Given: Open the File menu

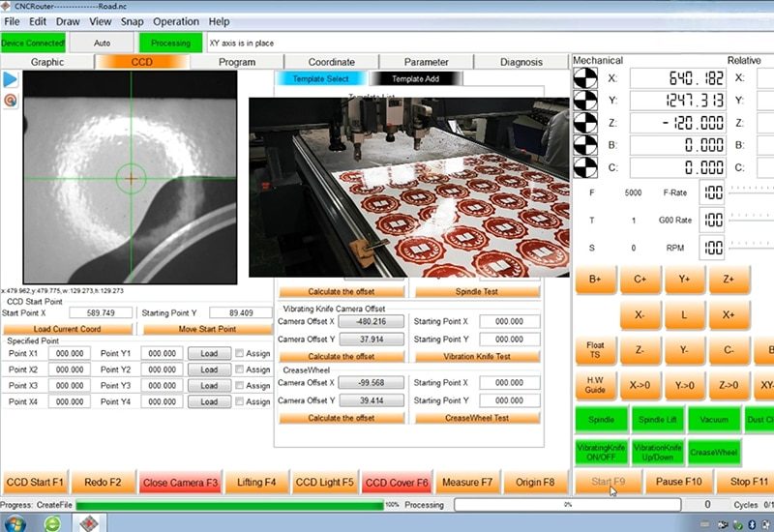Looking at the screenshot, I should [x=12, y=21].
